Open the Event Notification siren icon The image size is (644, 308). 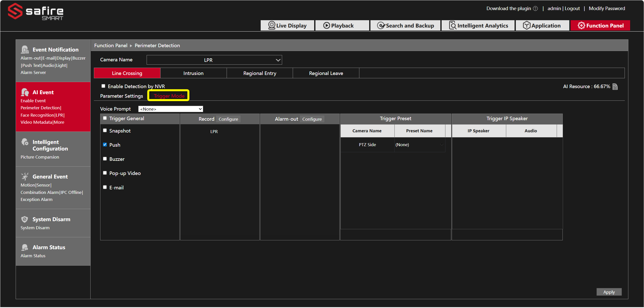[x=25, y=49]
